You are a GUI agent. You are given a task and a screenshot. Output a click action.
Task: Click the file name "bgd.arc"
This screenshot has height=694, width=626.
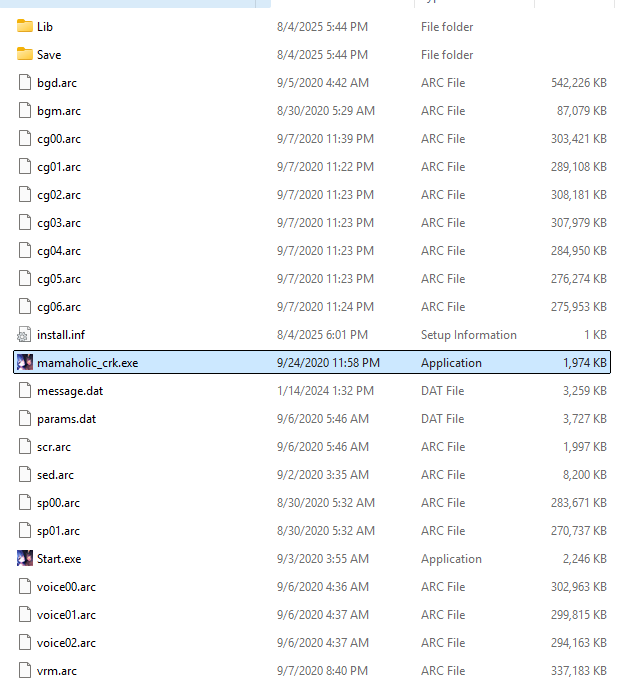pyautogui.click(x=57, y=83)
